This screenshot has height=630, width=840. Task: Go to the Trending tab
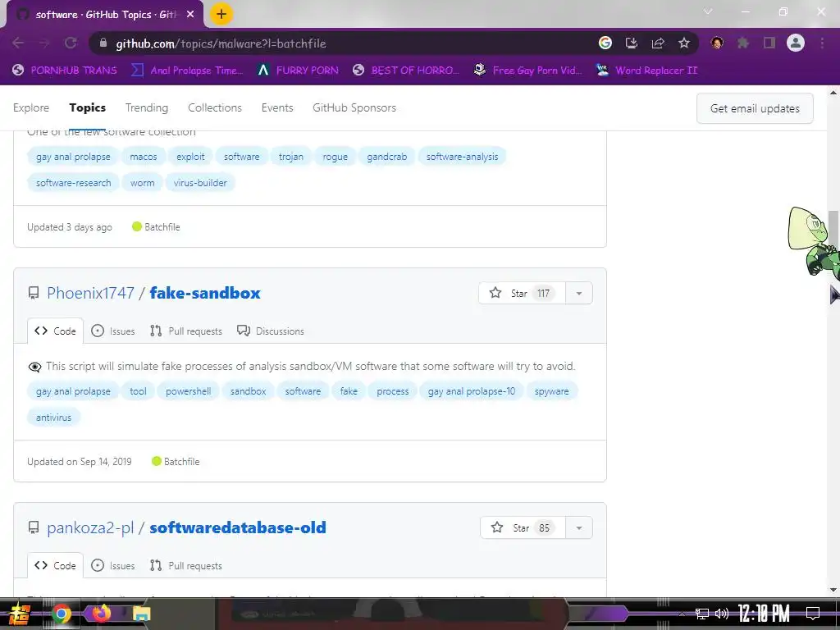(x=147, y=107)
